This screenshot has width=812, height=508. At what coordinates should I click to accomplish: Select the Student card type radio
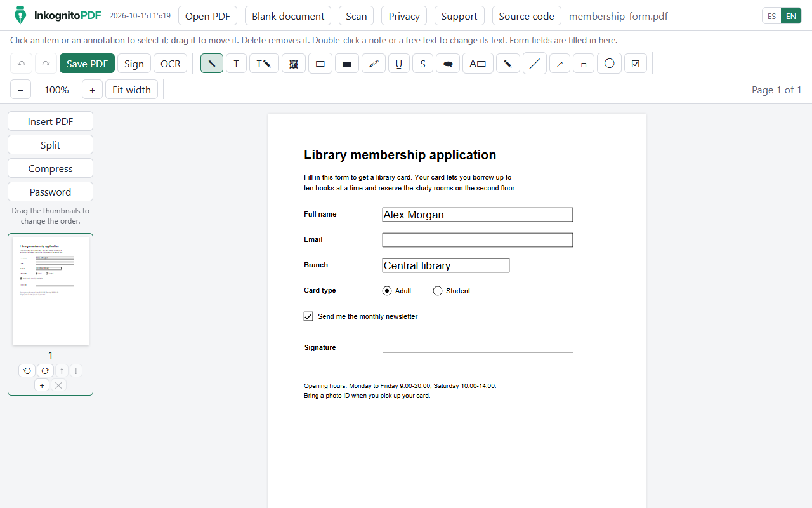pyautogui.click(x=438, y=291)
